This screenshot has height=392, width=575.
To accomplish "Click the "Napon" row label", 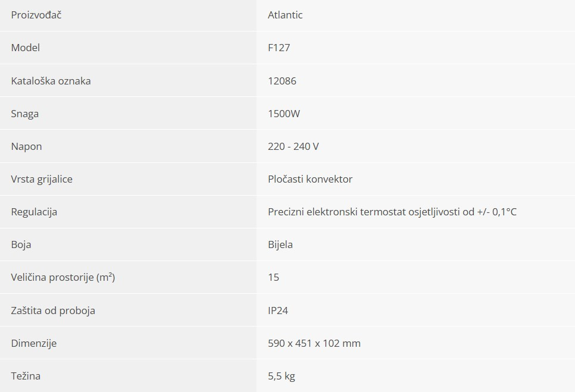I will pyautogui.click(x=27, y=146).
